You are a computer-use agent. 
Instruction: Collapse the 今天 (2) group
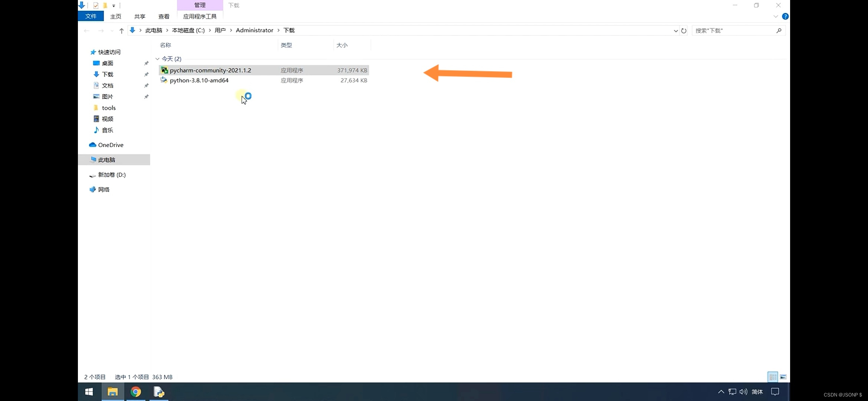[157, 59]
